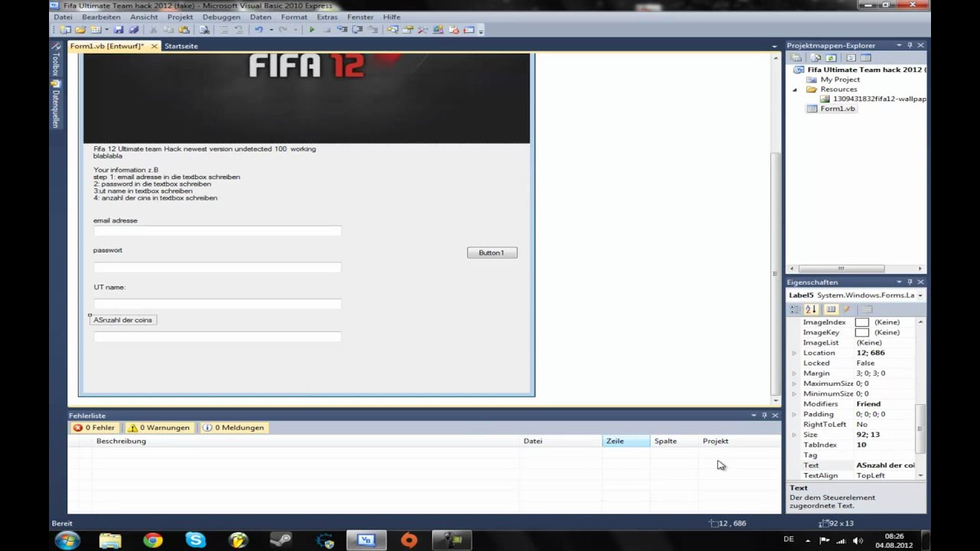Open the Bearbeiten menu
The width and height of the screenshot is (980, 551).
[101, 17]
